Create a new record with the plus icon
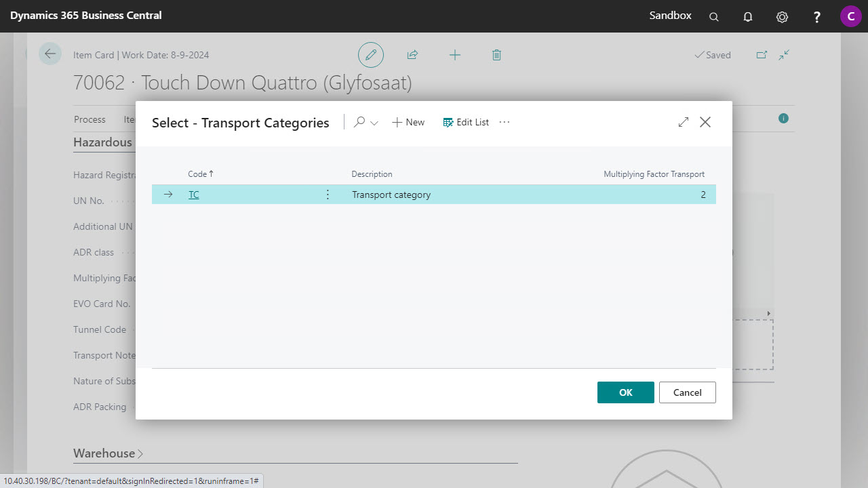The image size is (868, 488). click(x=455, y=55)
